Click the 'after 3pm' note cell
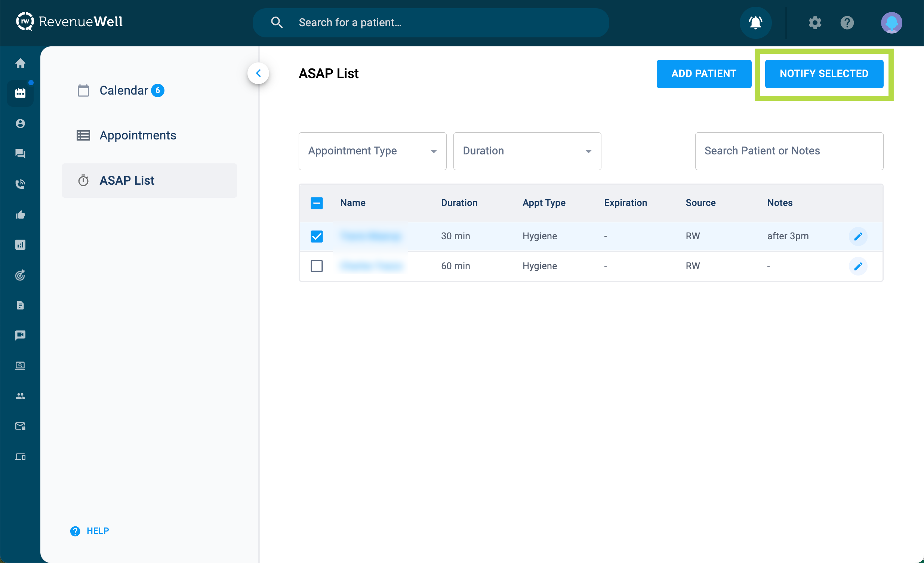This screenshot has width=924, height=563. [x=788, y=236]
